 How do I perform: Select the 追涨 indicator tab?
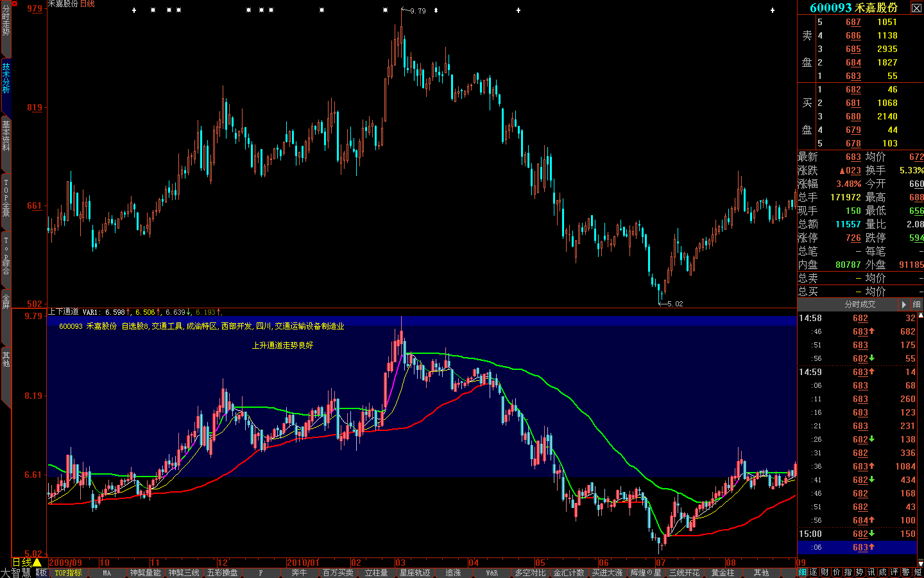[453, 573]
